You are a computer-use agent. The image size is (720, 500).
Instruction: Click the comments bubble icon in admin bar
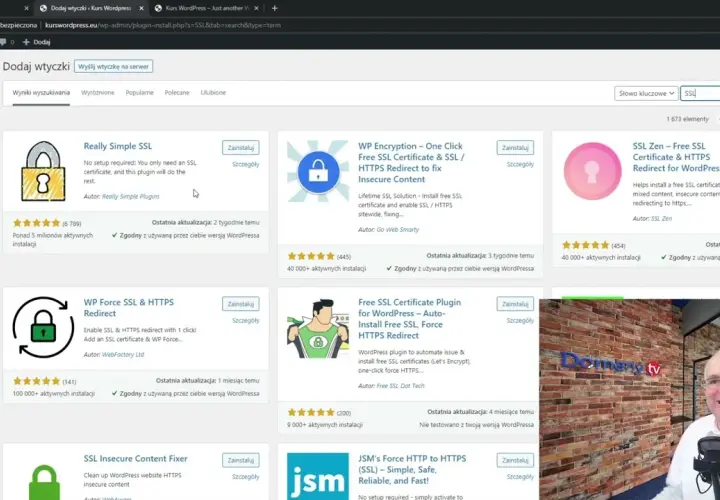[x=3, y=42]
